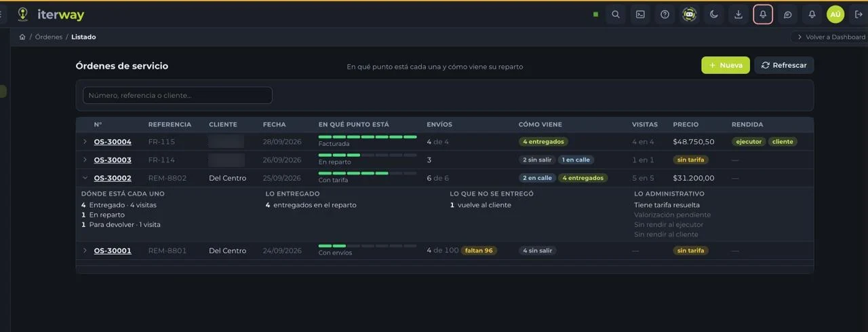Click the En reparto progress bar of OS-30003

(368, 155)
